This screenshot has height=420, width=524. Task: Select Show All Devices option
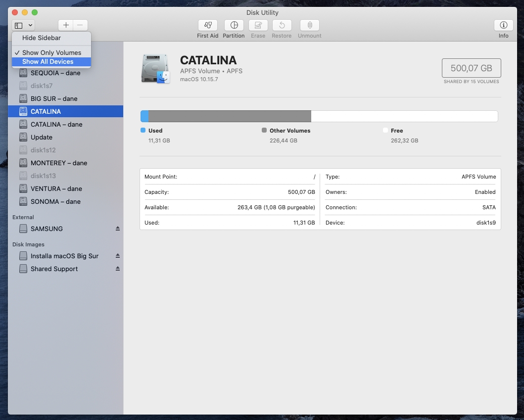click(x=51, y=61)
